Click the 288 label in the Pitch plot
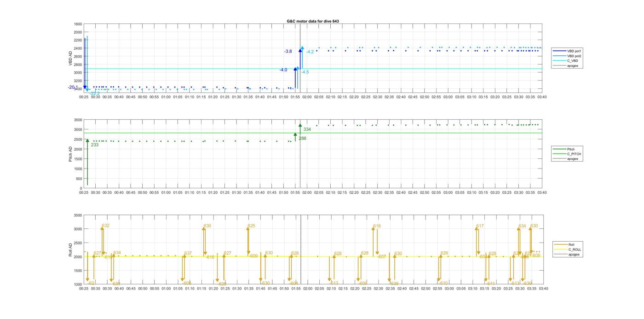644x319 pixels. click(x=302, y=139)
